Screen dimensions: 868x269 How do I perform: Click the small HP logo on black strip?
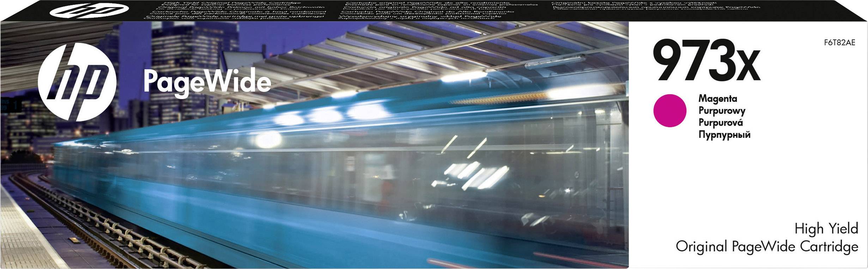89,11
